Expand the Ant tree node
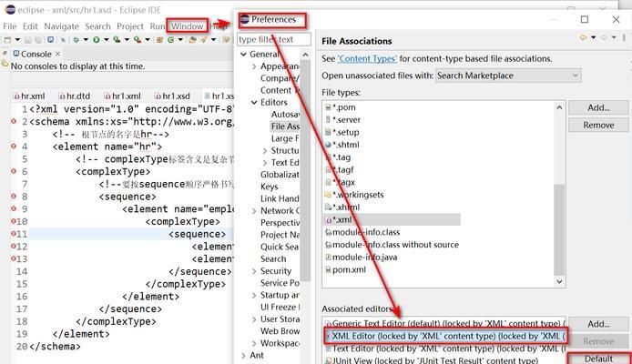Image resolution: width=632 pixels, height=364 pixels. (243, 356)
